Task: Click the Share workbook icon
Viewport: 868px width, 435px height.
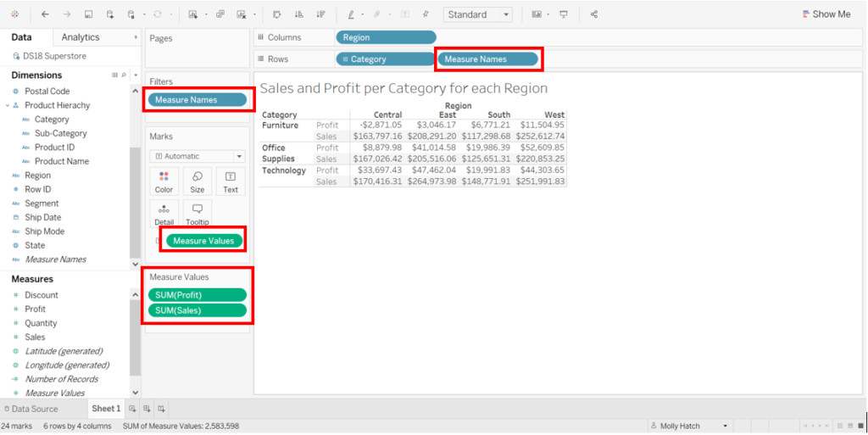Action: [594, 14]
